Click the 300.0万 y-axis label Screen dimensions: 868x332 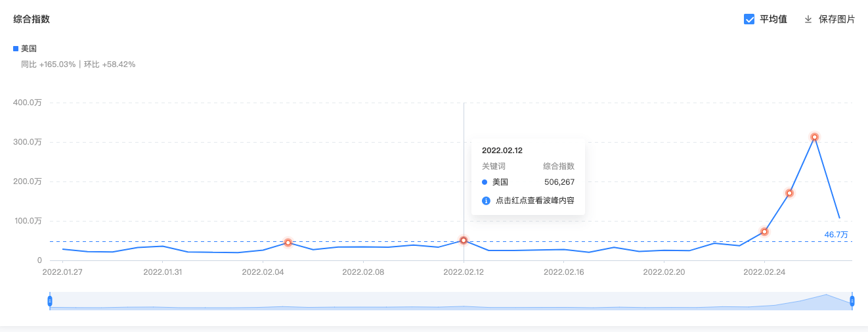pyautogui.click(x=28, y=142)
